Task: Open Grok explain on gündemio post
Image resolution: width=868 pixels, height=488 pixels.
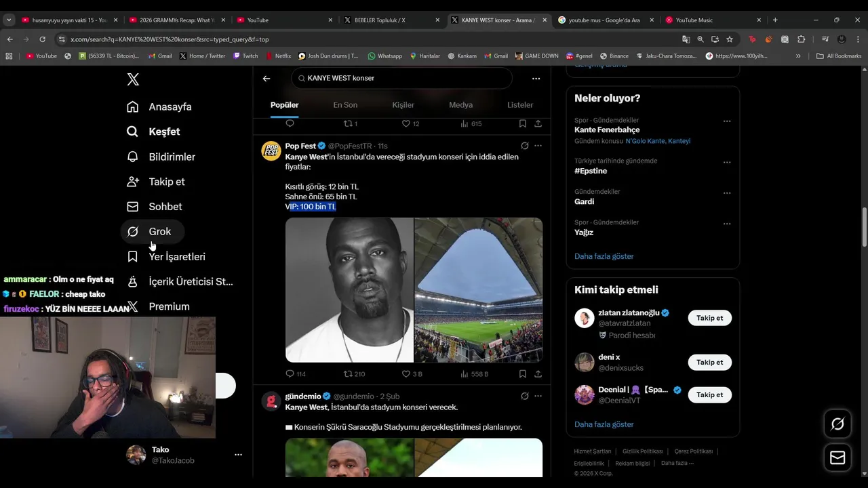Action: 524,396
